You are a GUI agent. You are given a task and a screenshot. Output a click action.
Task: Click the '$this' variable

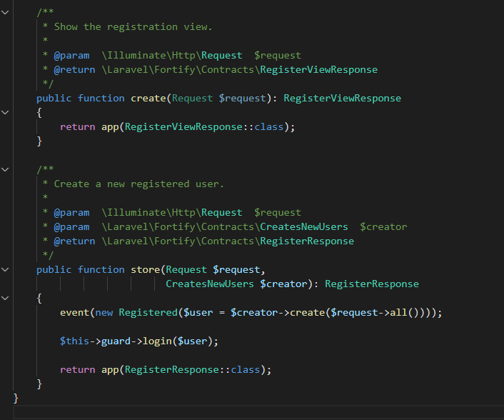pos(74,341)
